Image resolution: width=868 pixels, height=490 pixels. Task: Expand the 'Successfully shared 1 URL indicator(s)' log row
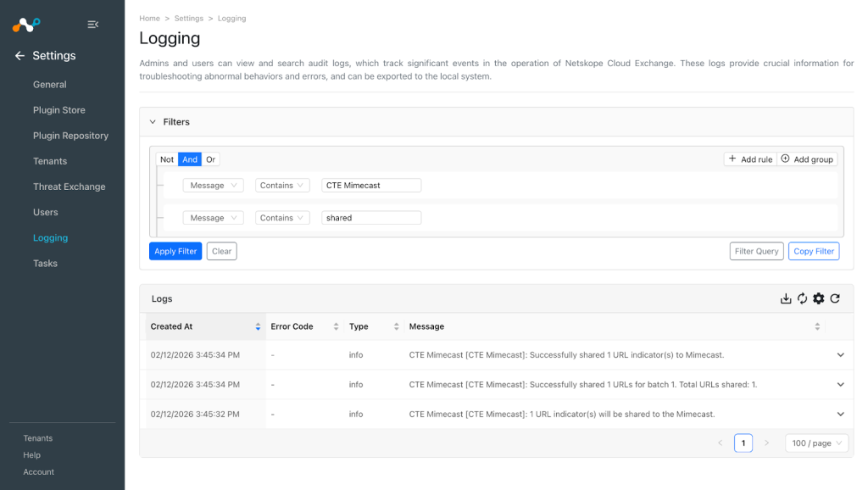840,355
